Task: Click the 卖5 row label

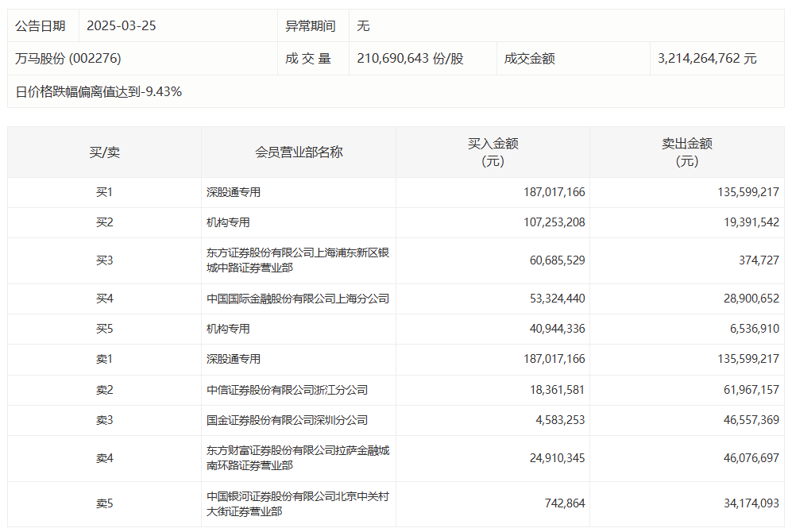Action: click(x=105, y=504)
